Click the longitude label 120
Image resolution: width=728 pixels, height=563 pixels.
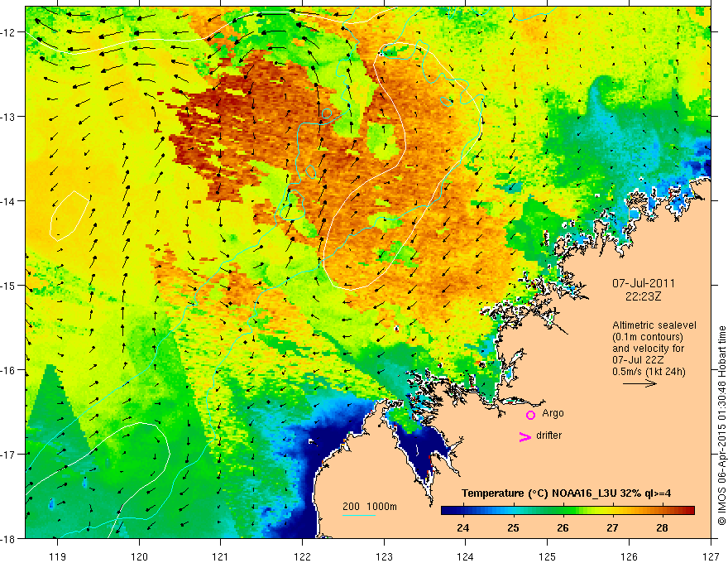coord(139,556)
